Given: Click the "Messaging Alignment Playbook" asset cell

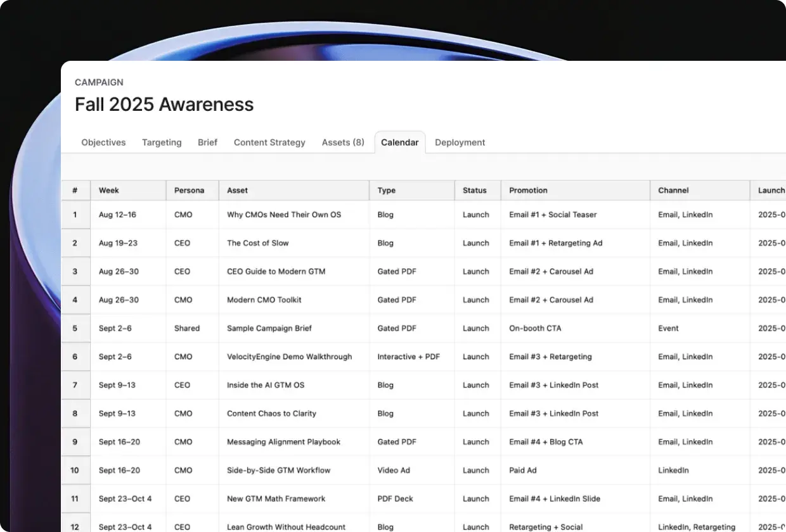Looking at the screenshot, I should 294,442.
